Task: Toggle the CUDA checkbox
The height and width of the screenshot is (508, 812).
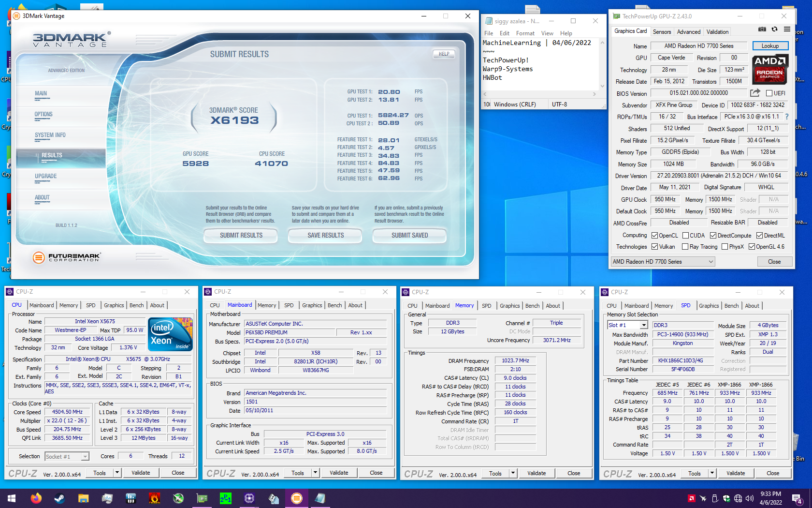Action: [685, 236]
